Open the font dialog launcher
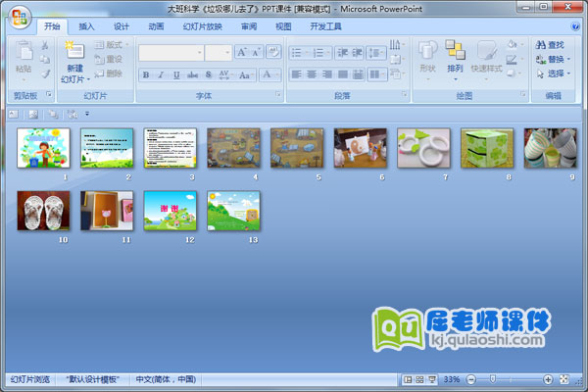Viewport: 588px width, 392px height. coord(278,94)
